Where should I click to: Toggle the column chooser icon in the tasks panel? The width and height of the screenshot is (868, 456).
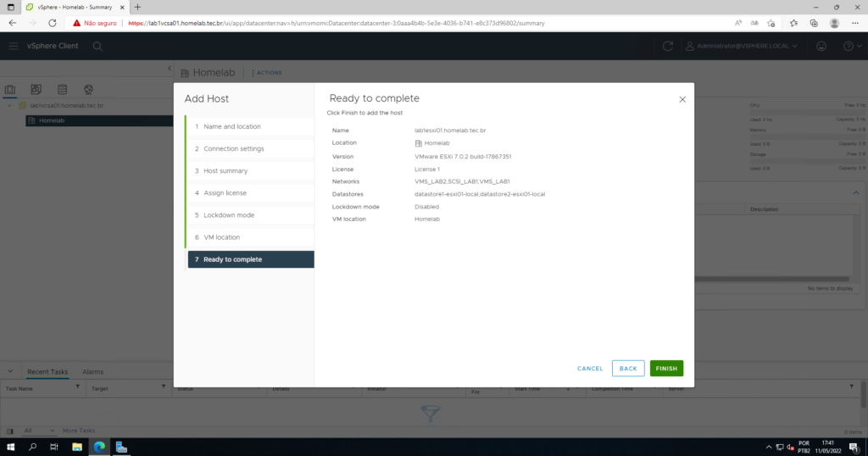(10, 431)
